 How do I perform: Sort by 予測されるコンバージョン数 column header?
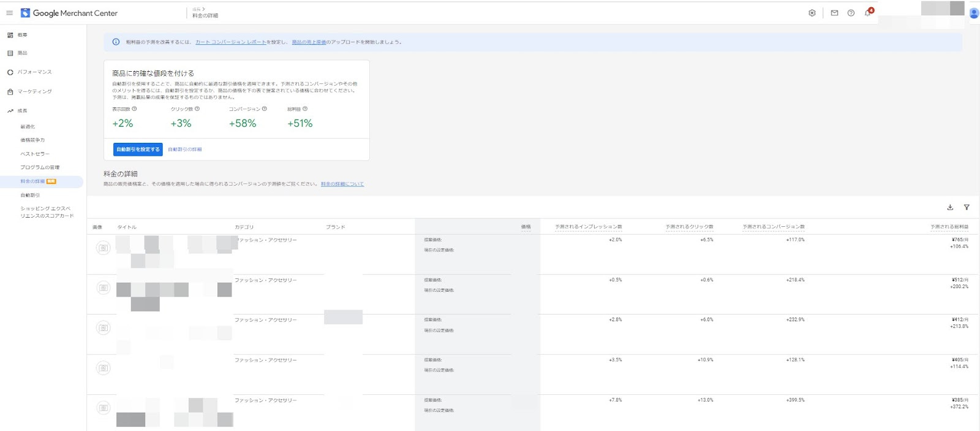[774, 227]
